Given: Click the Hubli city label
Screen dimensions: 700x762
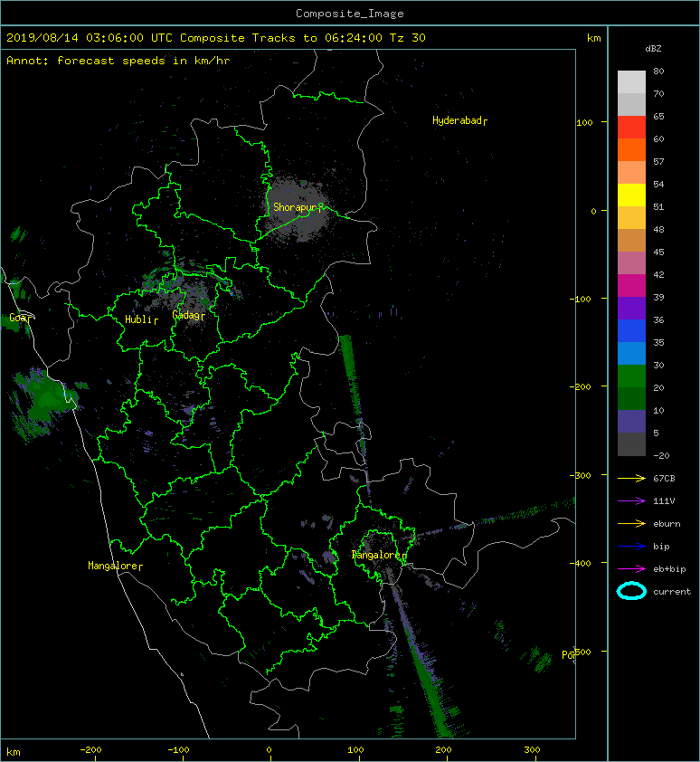Looking at the screenshot, I should pos(141,319).
